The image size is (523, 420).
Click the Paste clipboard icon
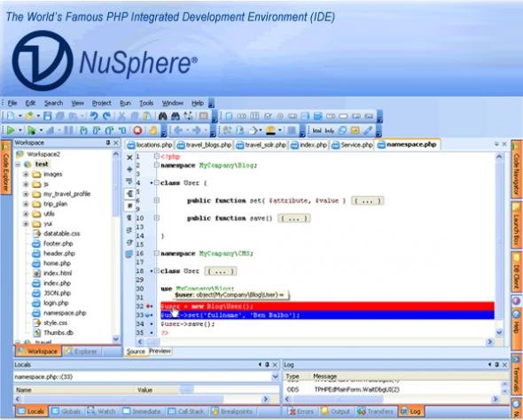tap(147, 116)
